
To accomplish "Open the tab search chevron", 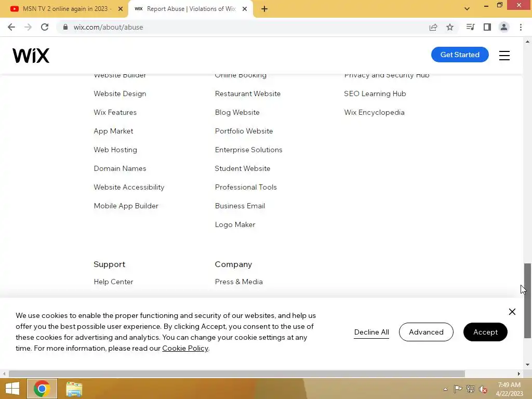I will pos(467,9).
